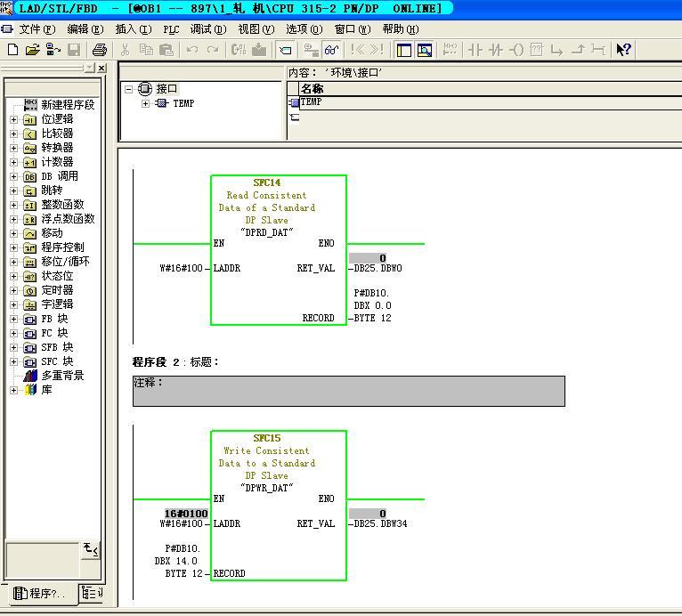
Task: Click the online connection toolbar icon
Action: coord(311,50)
